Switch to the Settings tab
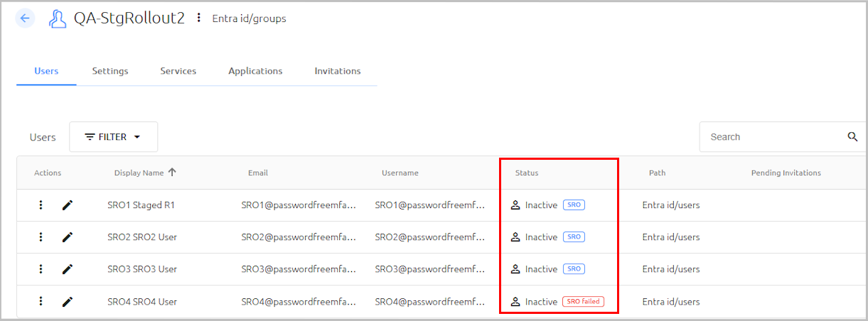Image resolution: width=868 pixels, height=321 pixels. coord(110,71)
